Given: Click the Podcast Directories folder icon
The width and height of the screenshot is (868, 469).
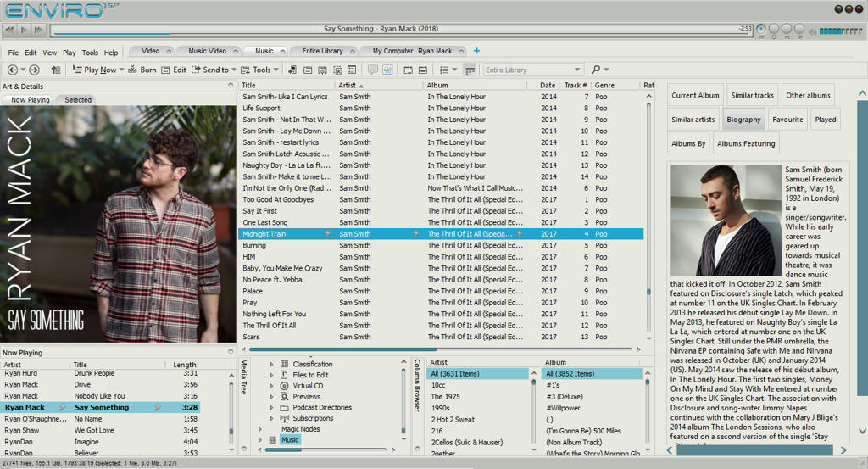Looking at the screenshot, I should point(285,408).
